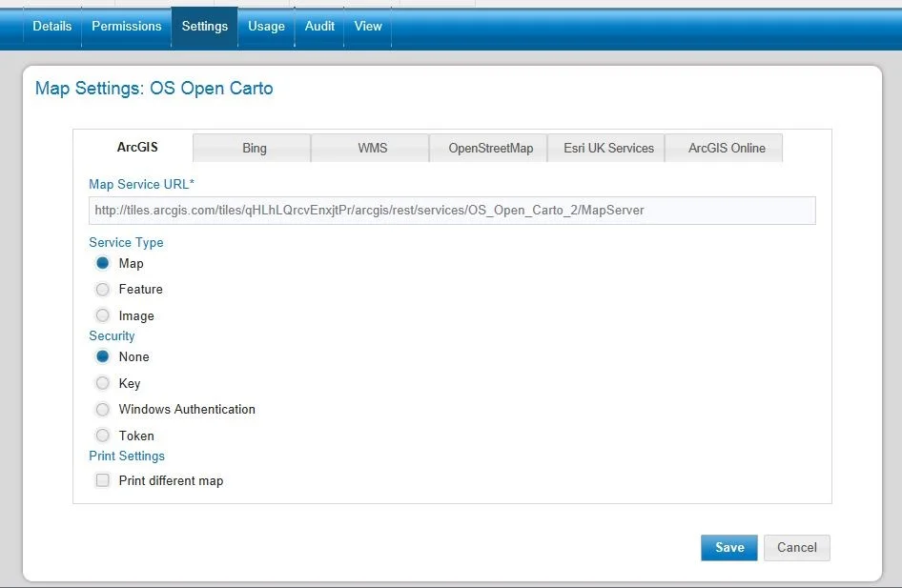902x588 pixels.
Task: Click the Map Service URL* label
Action: point(141,185)
